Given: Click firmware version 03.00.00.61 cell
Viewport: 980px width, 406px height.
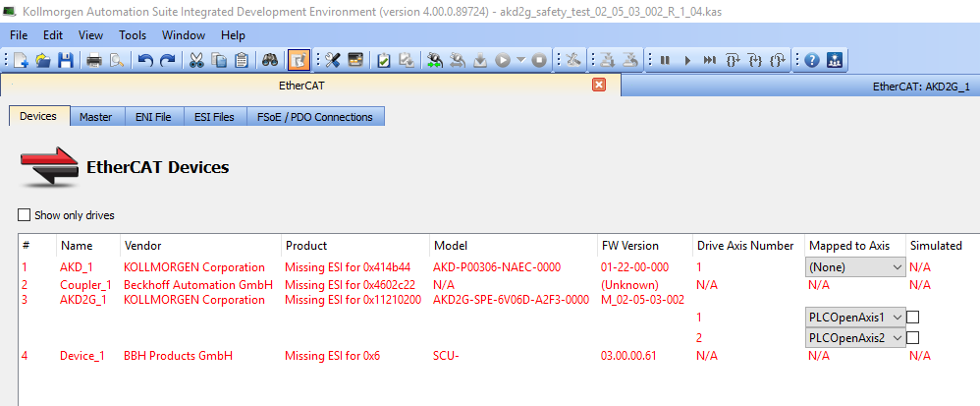Looking at the screenshot, I should tap(628, 356).
